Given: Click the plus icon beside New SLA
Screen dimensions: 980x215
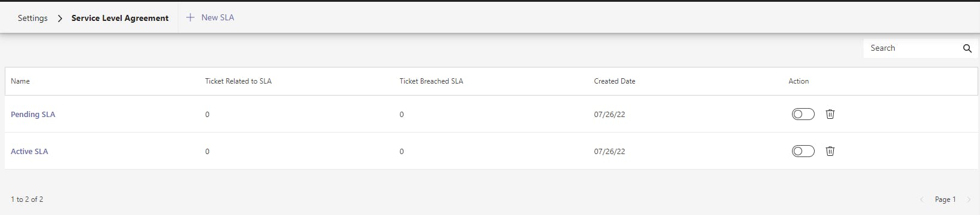Looking at the screenshot, I should (190, 17).
